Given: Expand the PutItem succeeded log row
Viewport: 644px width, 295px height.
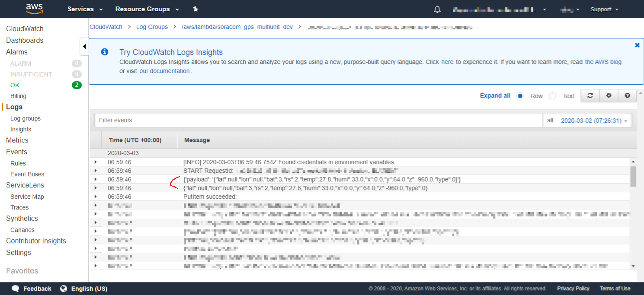Looking at the screenshot, I should coord(96,197).
